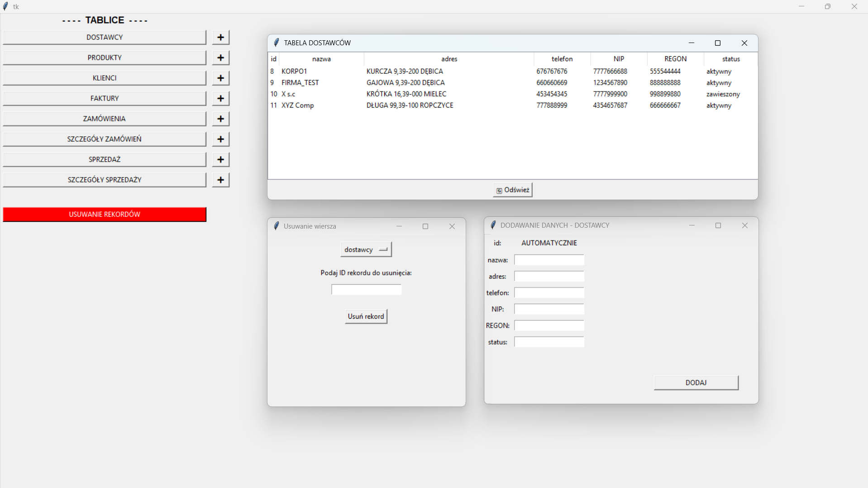
Task: Click the red USUWANIE REKORDÓW button
Action: click(105, 214)
